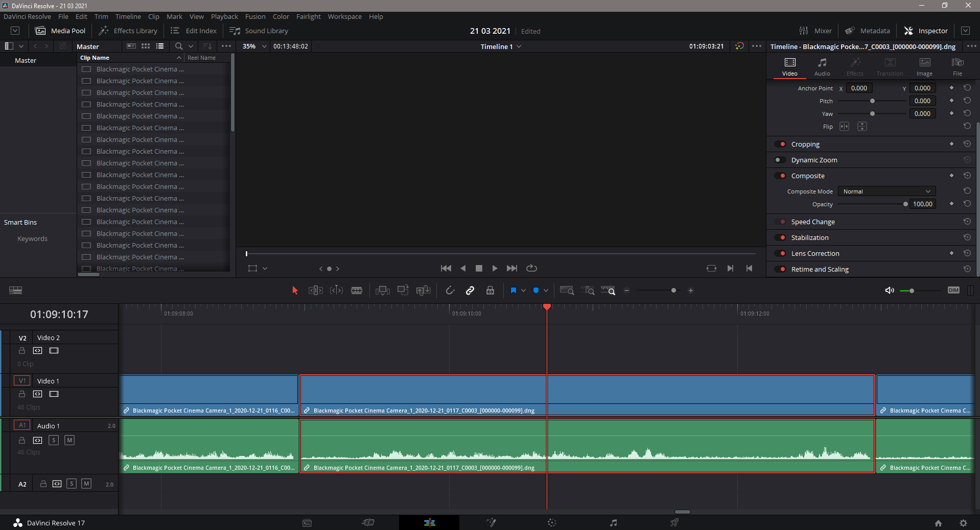Switch to Inspector Image tab
Screen dimensions: 980x530
924,66
